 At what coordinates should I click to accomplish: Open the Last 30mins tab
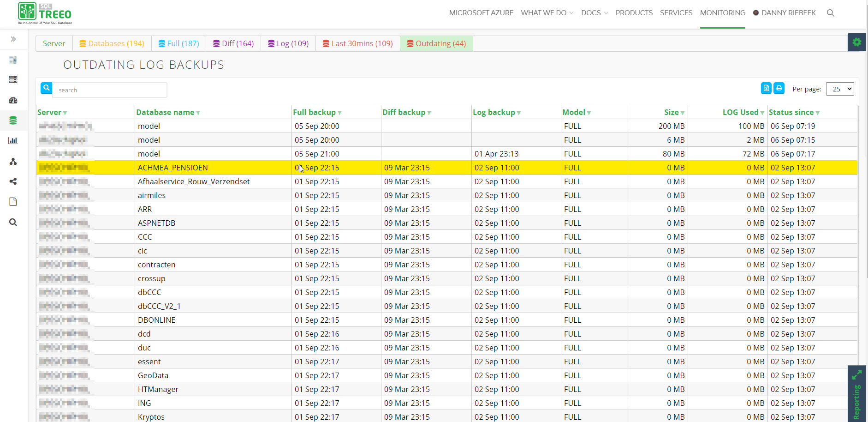pos(357,43)
